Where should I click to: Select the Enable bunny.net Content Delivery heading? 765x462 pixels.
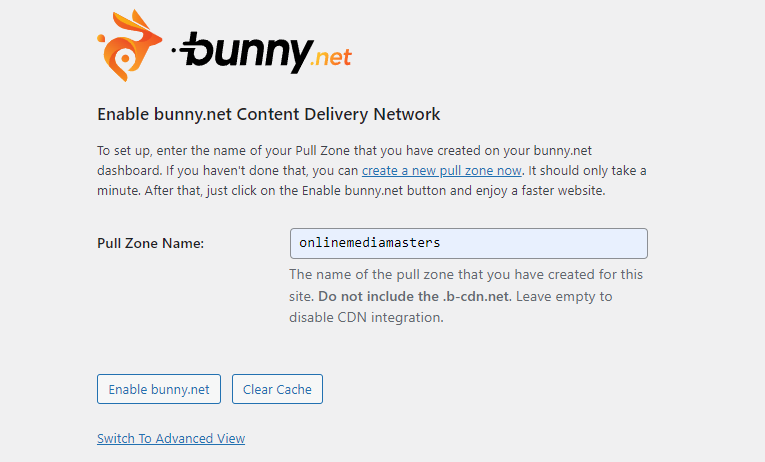point(268,114)
